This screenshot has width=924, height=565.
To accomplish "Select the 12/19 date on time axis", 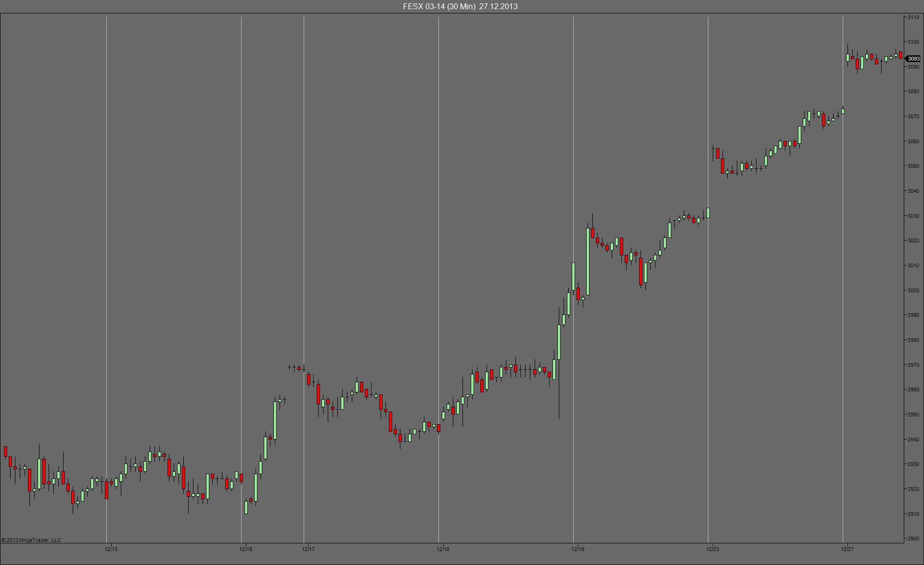I will 577,549.
